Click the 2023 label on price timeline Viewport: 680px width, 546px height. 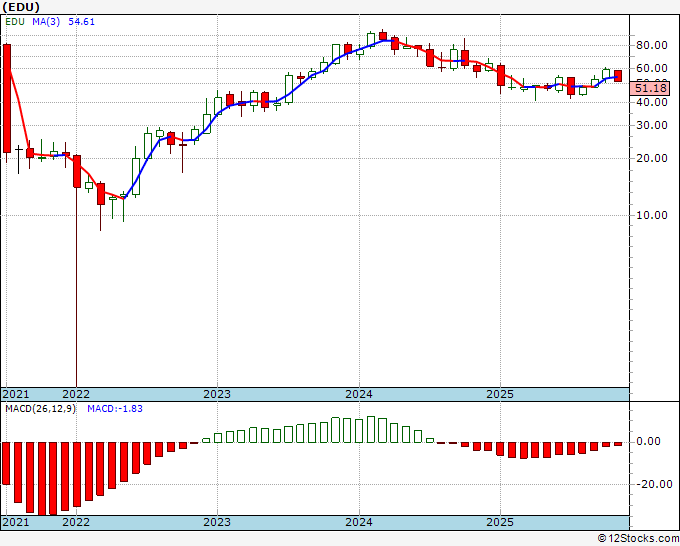[x=217, y=394]
